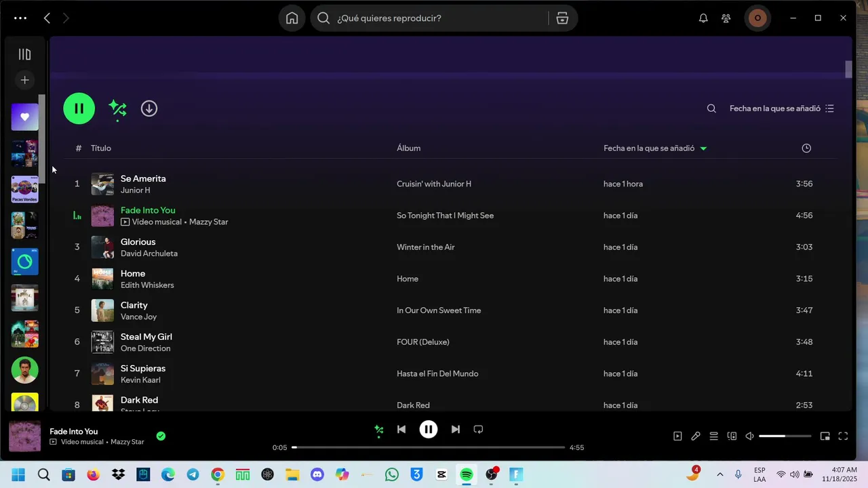
Task: Open the 'Fecha en la que se añadió' sort menu
Action: click(x=782, y=108)
